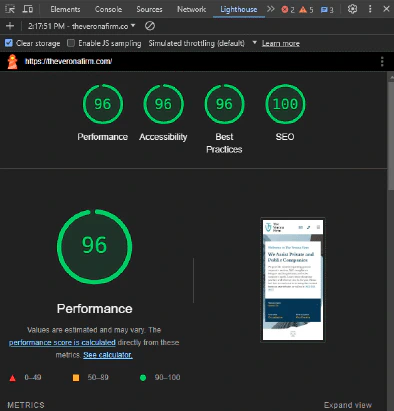Click the orange square 50–89 legend icon
Image resolution: width=394 pixels, height=411 pixels.
click(x=76, y=378)
